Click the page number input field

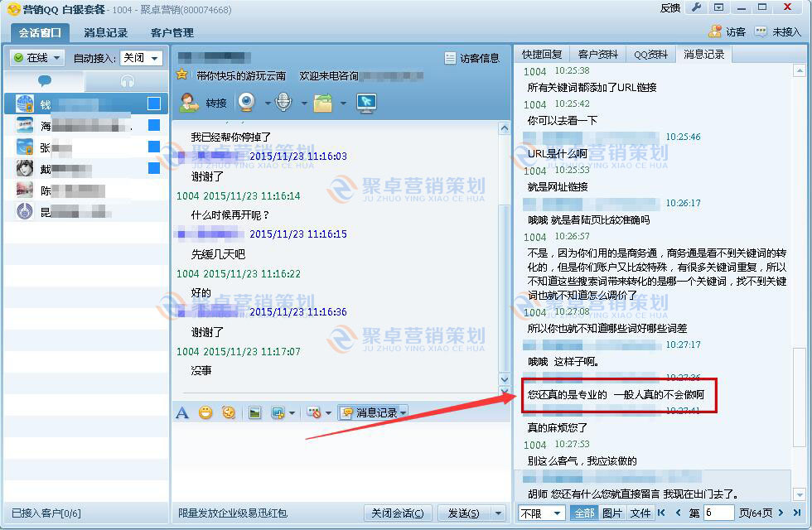(718, 513)
